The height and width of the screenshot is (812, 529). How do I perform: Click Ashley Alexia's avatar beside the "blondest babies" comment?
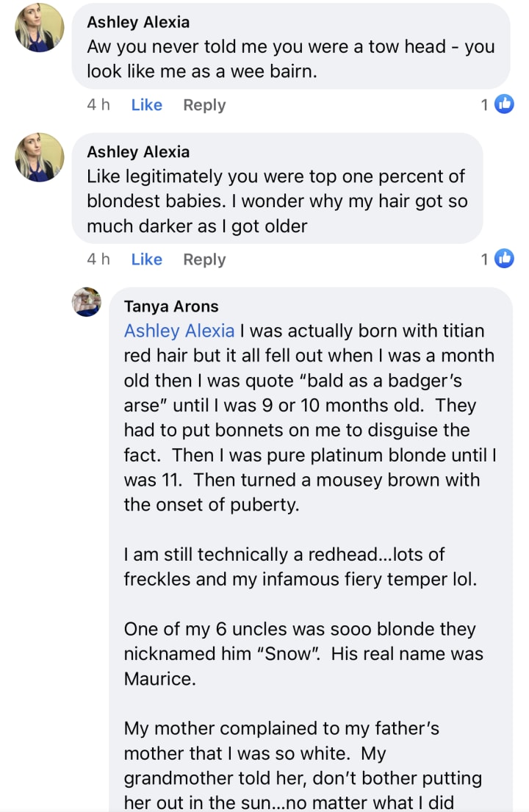40,157
